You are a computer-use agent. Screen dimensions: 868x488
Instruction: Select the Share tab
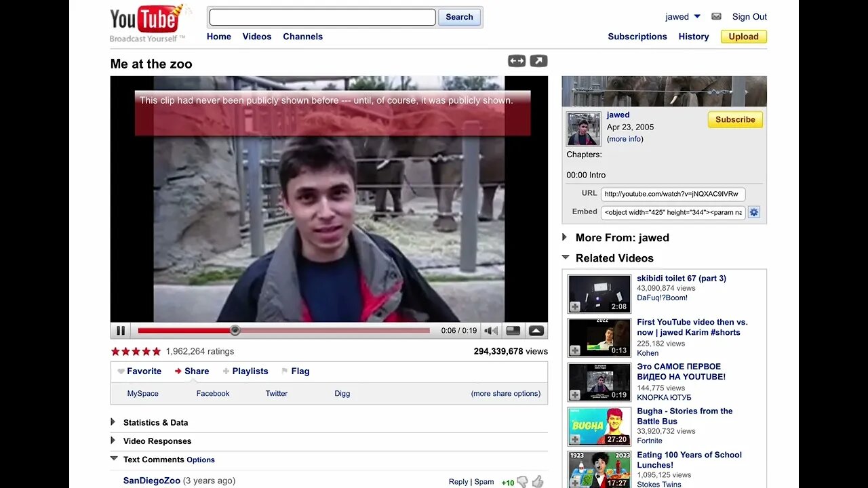tap(192, 371)
